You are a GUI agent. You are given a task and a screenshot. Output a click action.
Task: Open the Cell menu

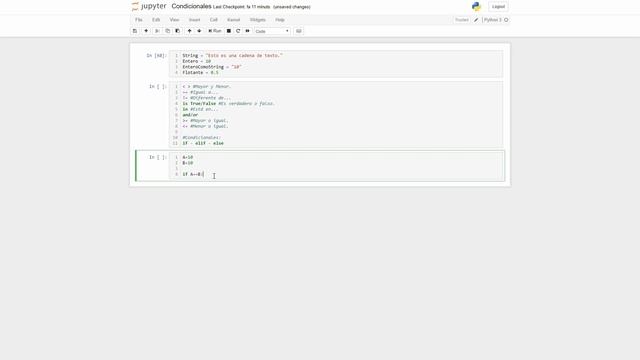click(213, 20)
